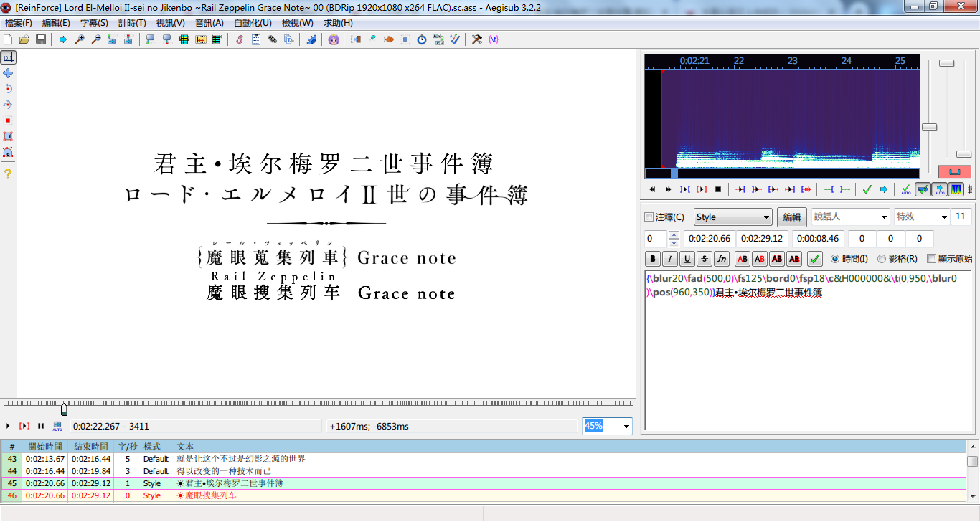
Task: Increase the layer number with up stepper
Action: [x=674, y=235]
